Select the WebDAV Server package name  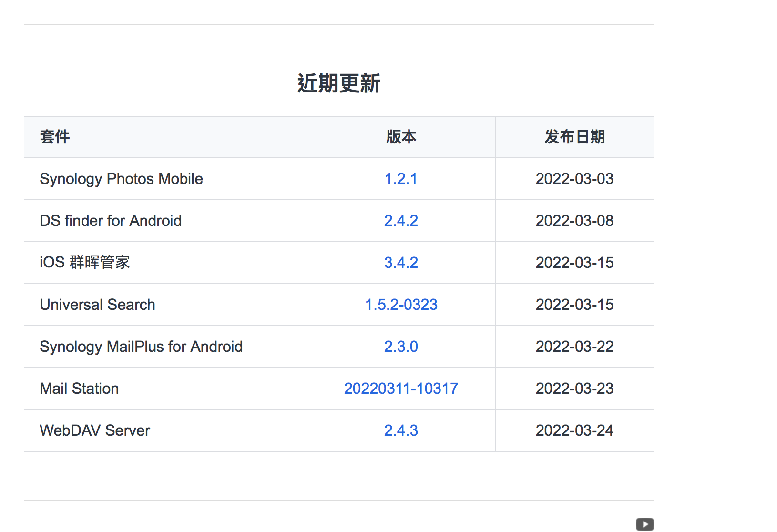tap(95, 430)
